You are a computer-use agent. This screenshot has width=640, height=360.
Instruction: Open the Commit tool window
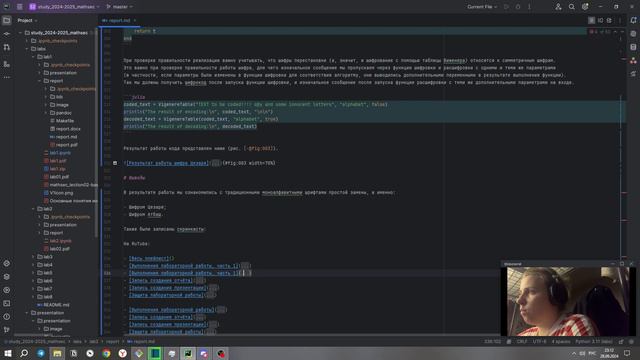[x=7, y=34]
